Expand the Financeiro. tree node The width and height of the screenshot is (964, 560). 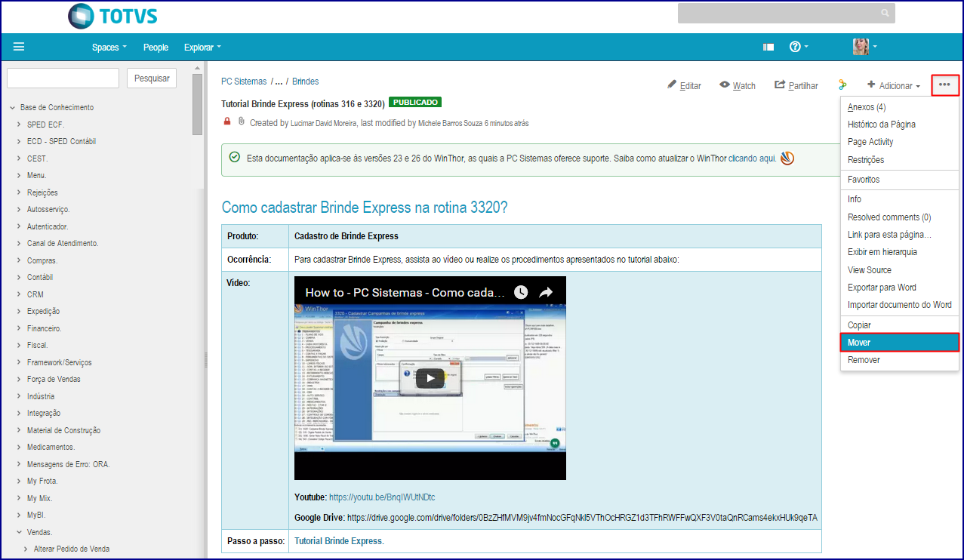click(20, 328)
